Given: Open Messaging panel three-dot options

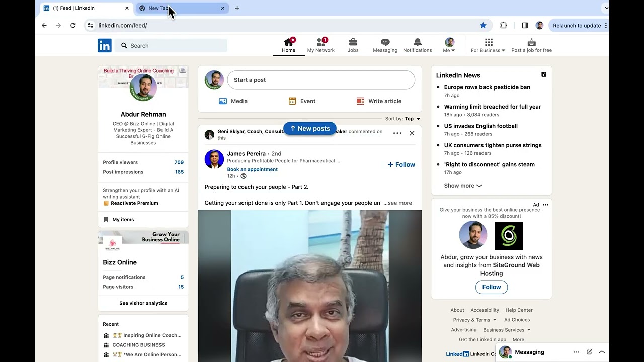Looking at the screenshot, I should (x=576, y=352).
